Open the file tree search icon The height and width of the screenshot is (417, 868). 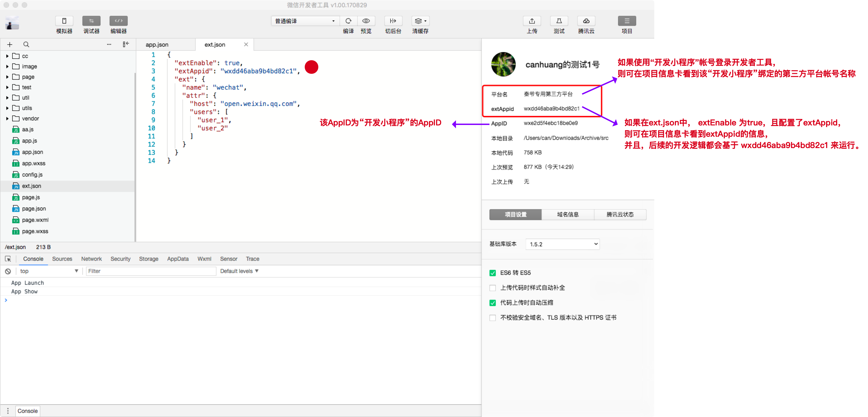[26, 44]
